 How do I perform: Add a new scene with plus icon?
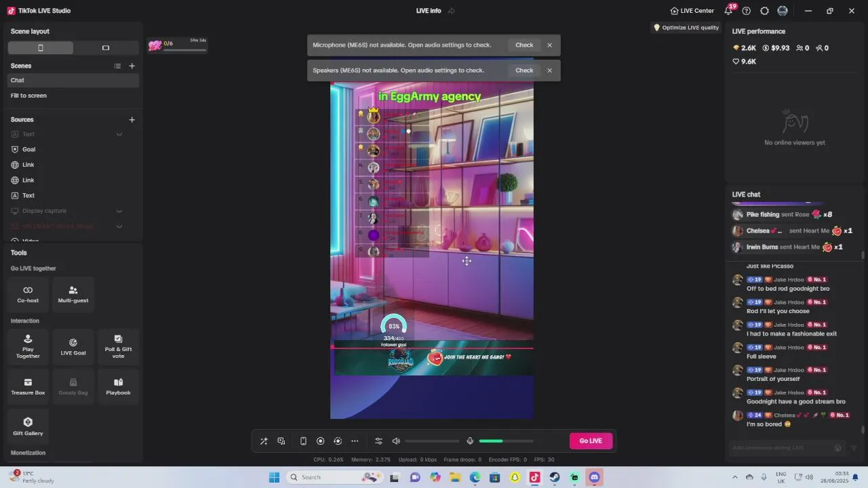click(132, 66)
